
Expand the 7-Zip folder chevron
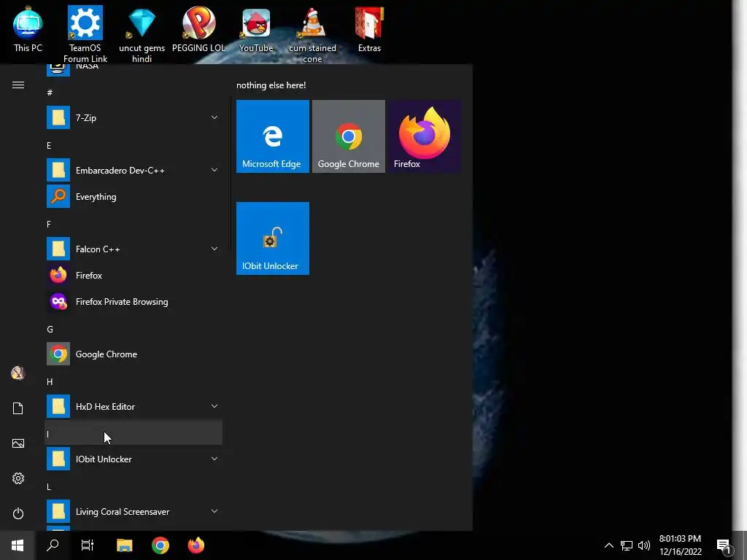[x=214, y=117]
